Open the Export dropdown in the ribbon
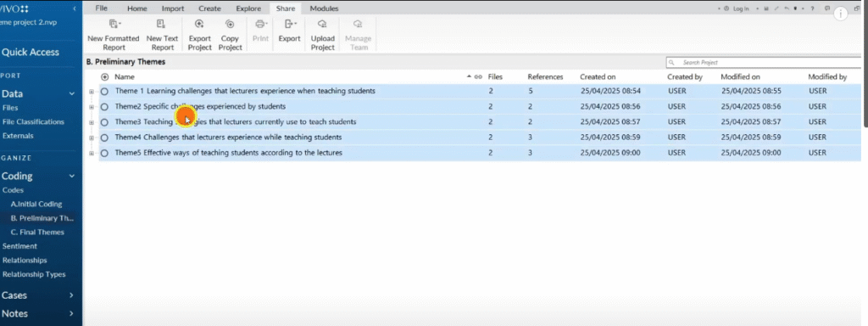868x326 pixels. tap(290, 31)
